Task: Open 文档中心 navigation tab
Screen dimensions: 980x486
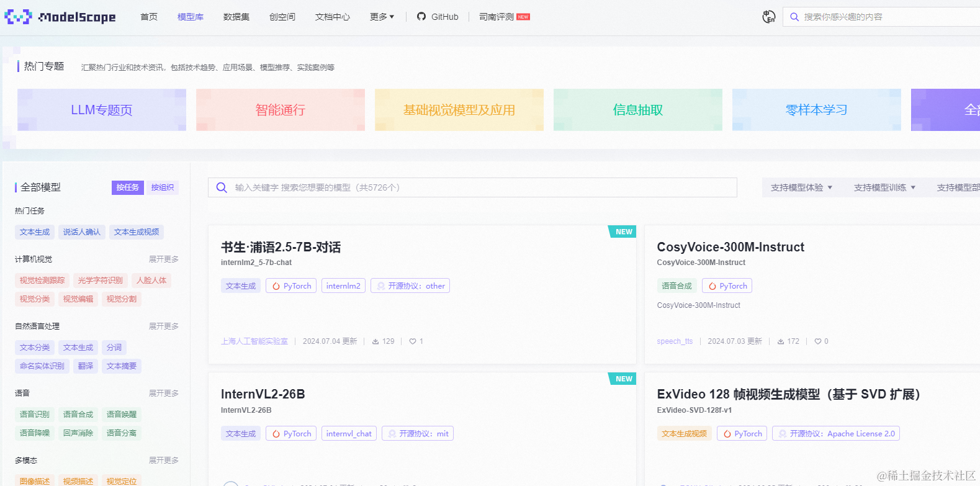Action: coord(333,17)
